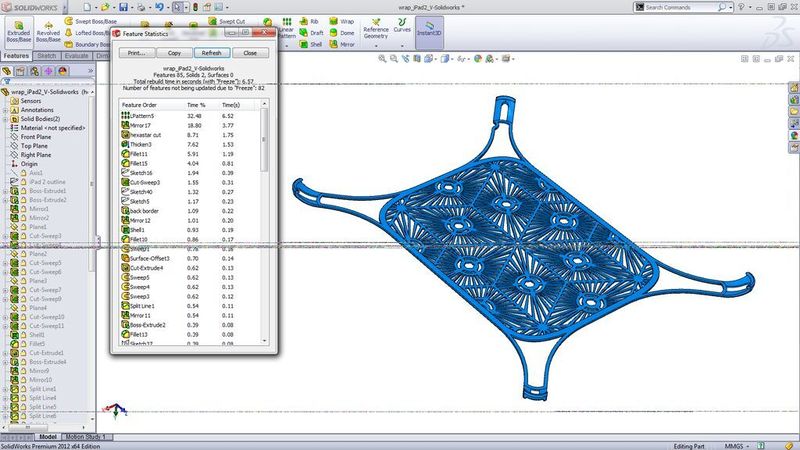
Task: Select LPattern5 row in statistics
Action: coord(190,116)
